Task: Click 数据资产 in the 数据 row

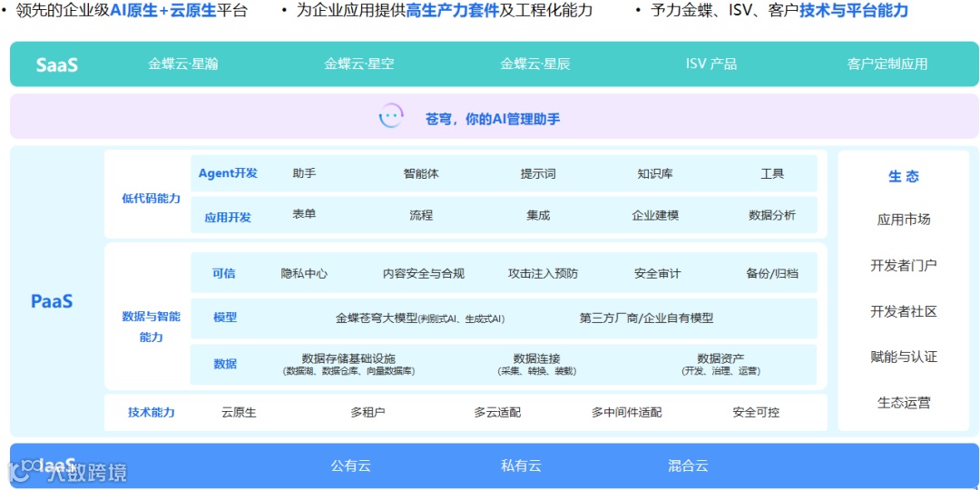Action: [720, 358]
